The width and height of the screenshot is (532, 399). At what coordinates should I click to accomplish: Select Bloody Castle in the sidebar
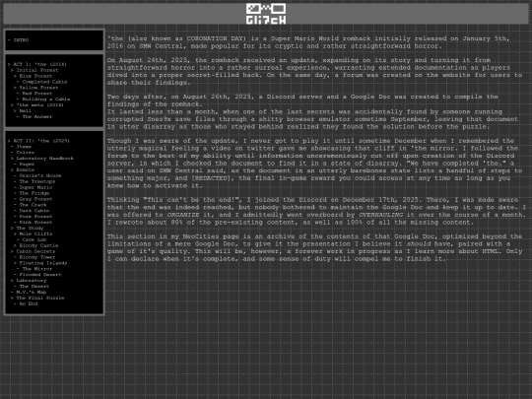pos(38,245)
